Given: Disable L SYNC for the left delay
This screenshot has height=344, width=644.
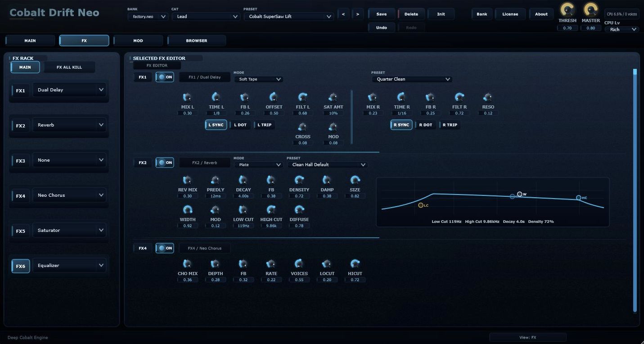Looking at the screenshot, I should 216,125.
